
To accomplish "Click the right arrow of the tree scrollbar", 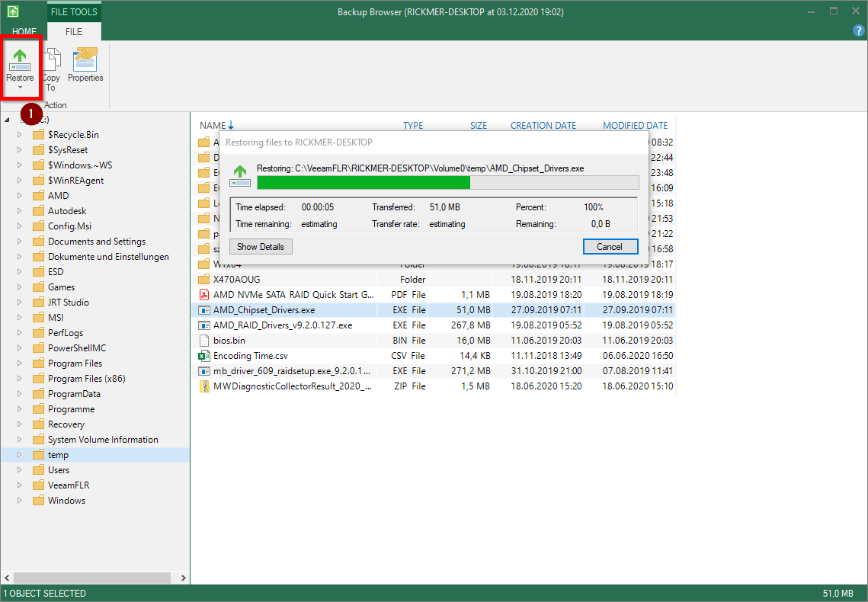I will point(183,578).
